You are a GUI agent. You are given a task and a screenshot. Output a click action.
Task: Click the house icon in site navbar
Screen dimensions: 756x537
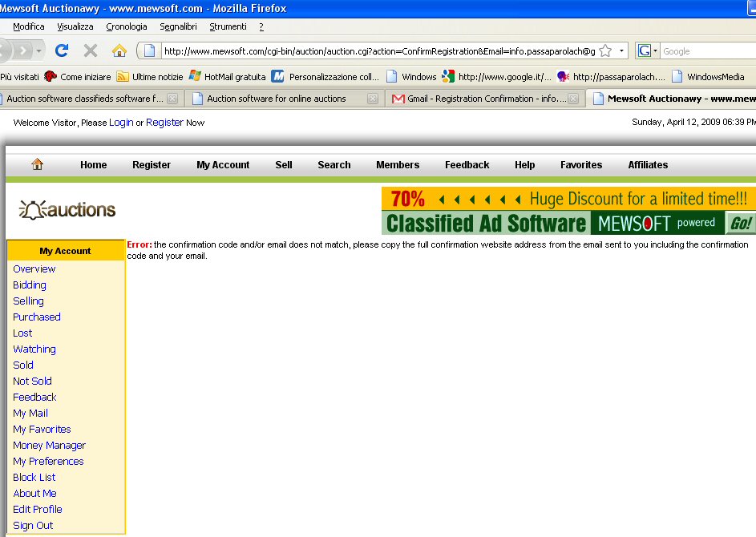pyautogui.click(x=37, y=164)
